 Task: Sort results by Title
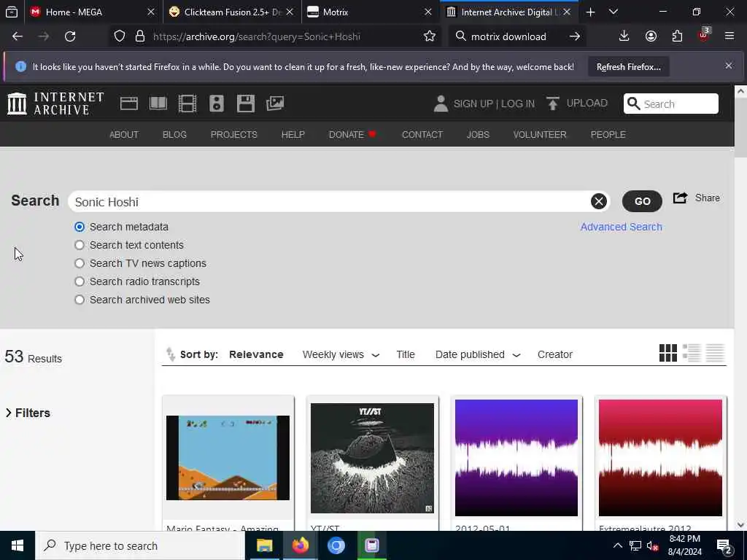(x=406, y=354)
